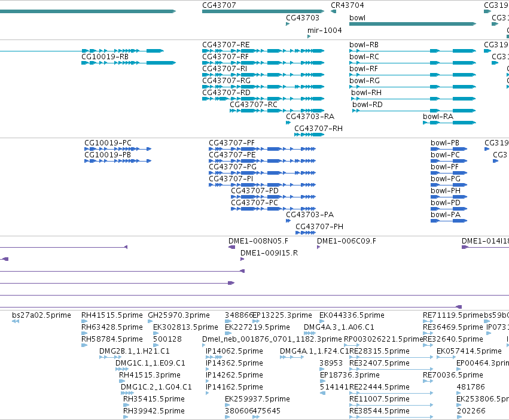Select the CG43703-PA protein label

pyautogui.click(x=310, y=215)
